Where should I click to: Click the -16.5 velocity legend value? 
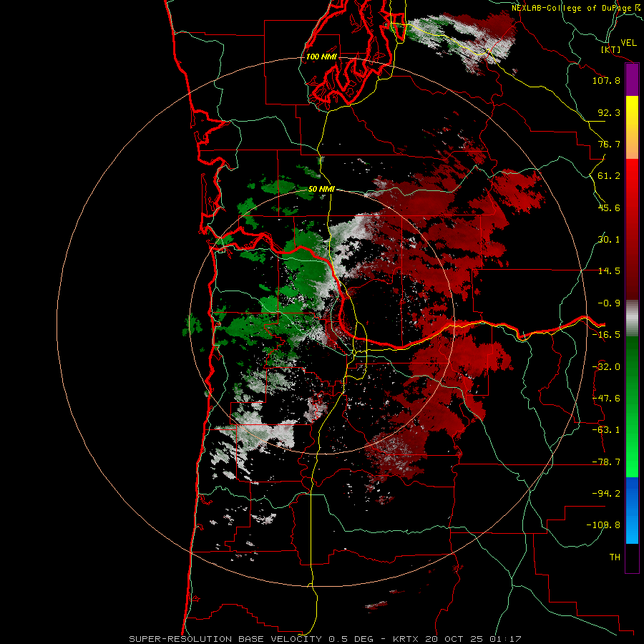coord(606,335)
